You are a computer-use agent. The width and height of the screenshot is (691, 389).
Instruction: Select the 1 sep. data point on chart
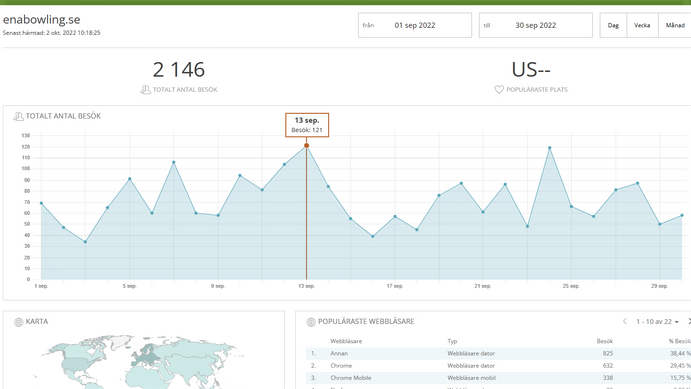pos(41,203)
